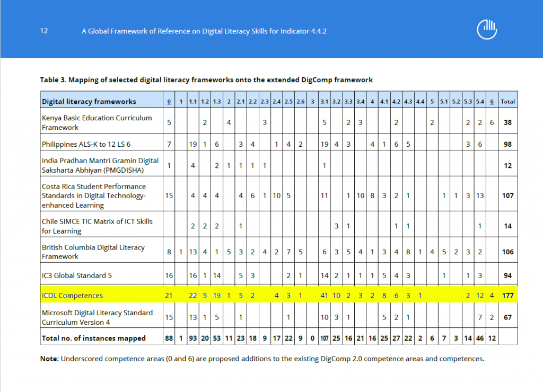Select 'Philippines ALS-K to 12 LS 6' row label
The image size is (543, 392).
[86, 144]
